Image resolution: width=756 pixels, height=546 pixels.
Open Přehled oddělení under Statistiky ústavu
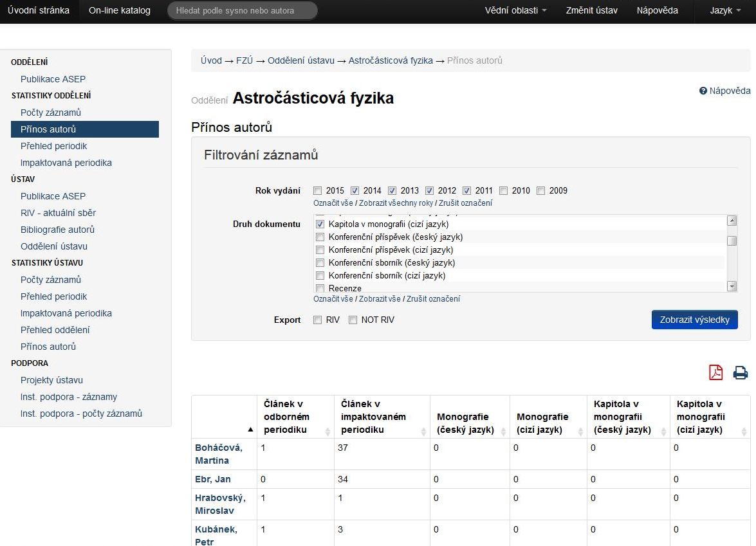pyautogui.click(x=55, y=330)
